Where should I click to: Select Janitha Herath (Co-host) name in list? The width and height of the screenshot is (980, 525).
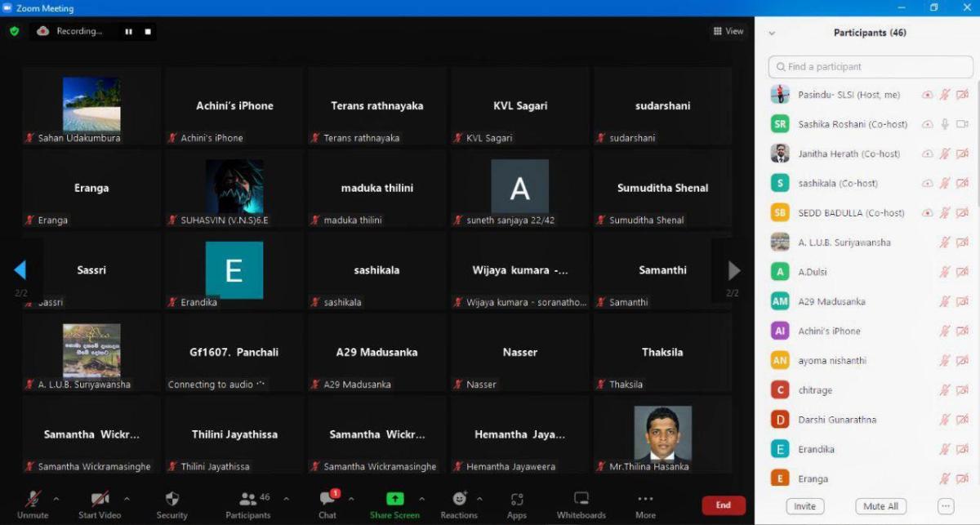pos(849,153)
